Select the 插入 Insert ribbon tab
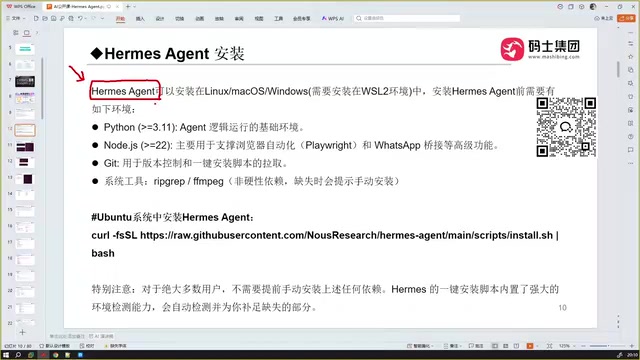Image resolution: width=640 pixels, height=360 pixels. pos(140,18)
